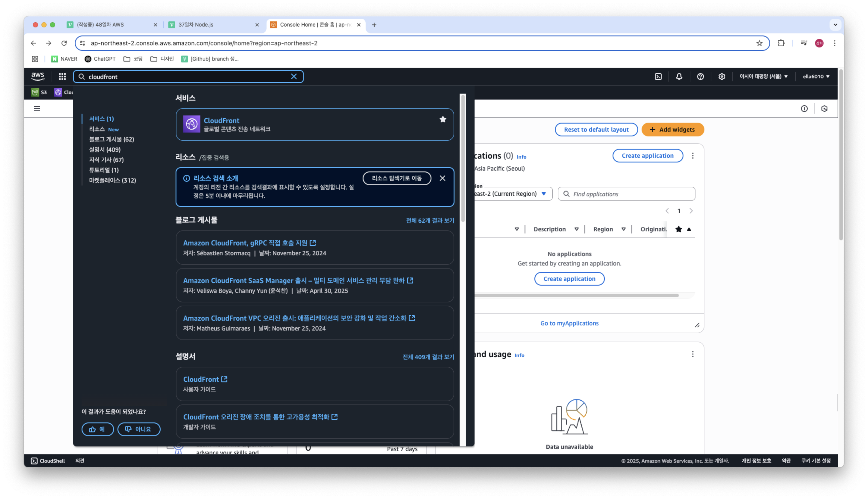Viewport: 868px width, 499px height.
Task: Click the AWS logo home icon
Action: point(38,76)
